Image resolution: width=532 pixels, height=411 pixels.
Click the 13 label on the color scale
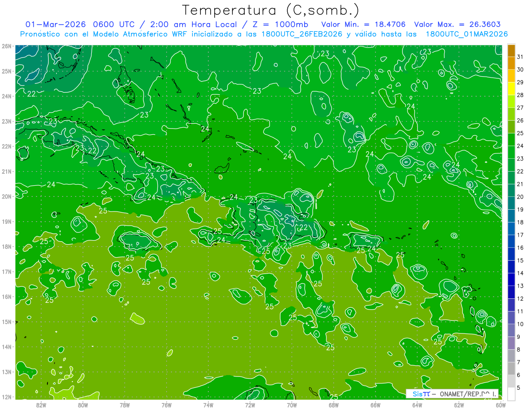point(520,286)
